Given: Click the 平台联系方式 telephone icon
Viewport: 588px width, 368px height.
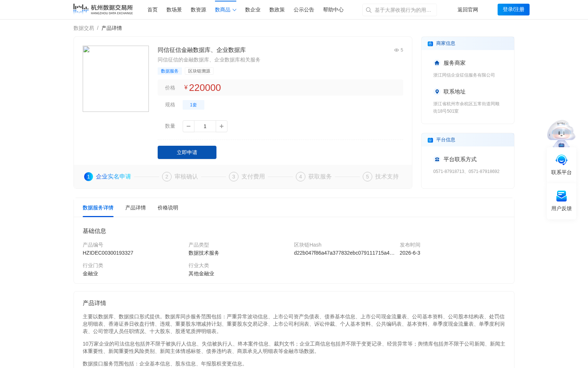Looking at the screenshot, I should pyautogui.click(x=437, y=159).
